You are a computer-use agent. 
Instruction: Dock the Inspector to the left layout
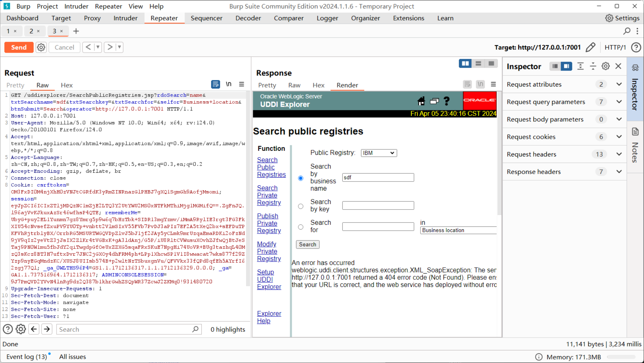click(x=555, y=66)
